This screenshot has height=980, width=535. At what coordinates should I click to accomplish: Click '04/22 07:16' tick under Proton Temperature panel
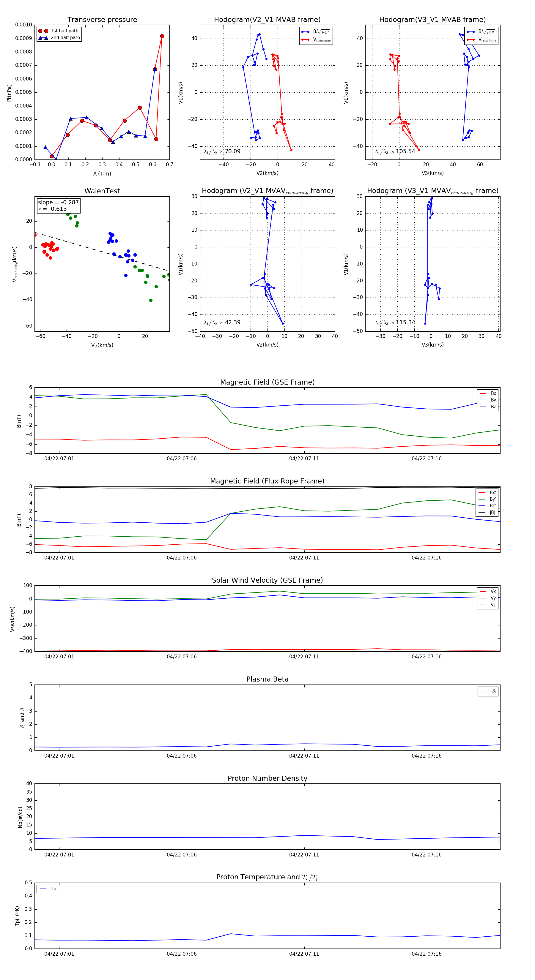pyautogui.click(x=427, y=954)
